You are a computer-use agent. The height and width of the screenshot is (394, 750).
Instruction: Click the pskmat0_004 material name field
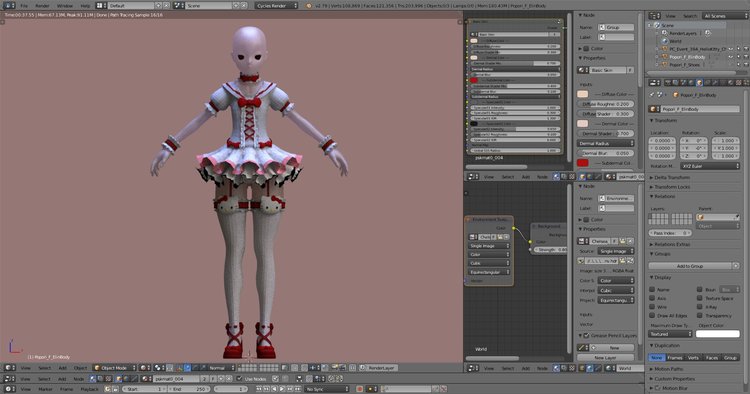click(175, 379)
